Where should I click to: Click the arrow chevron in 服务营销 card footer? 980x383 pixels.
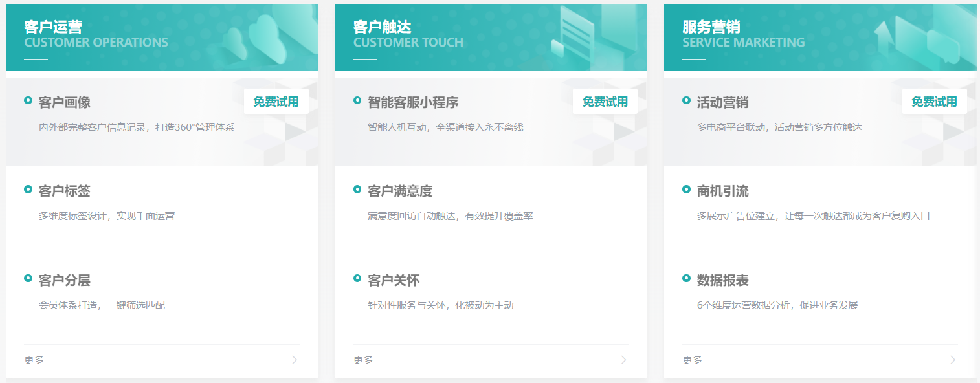[x=952, y=360]
